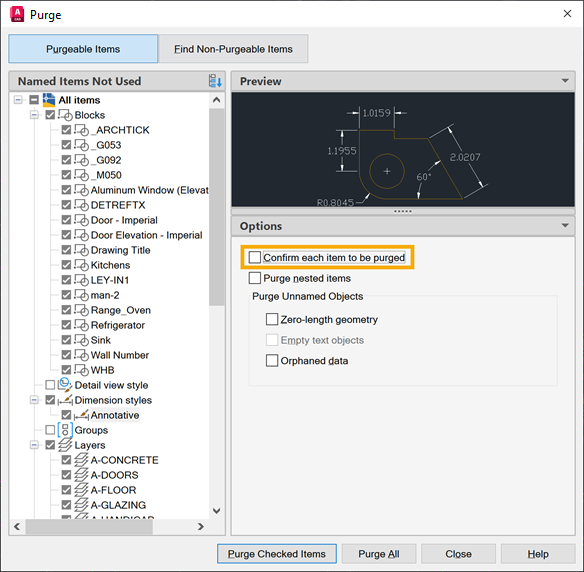Click the Refrigerator block icon
This screenshot has height=572, width=584.
click(x=81, y=325)
